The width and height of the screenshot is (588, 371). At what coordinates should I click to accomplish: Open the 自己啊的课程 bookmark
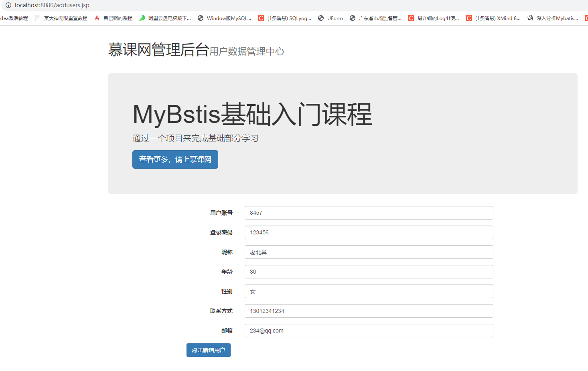(x=114, y=18)
